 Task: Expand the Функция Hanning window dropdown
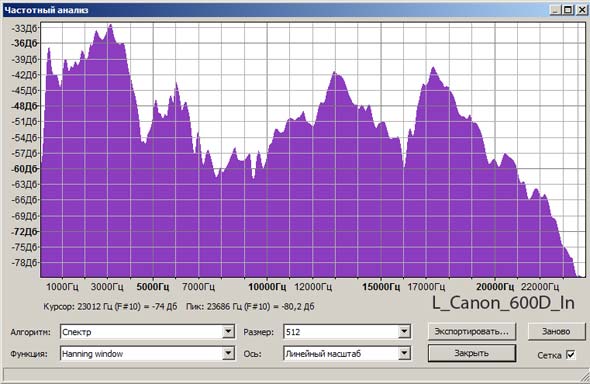point(228,354)
